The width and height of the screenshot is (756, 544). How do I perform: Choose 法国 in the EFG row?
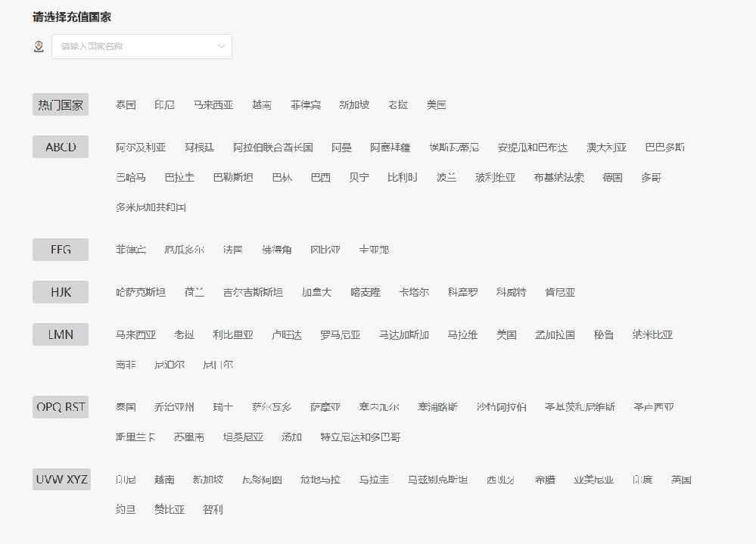[x=233, y=250]
